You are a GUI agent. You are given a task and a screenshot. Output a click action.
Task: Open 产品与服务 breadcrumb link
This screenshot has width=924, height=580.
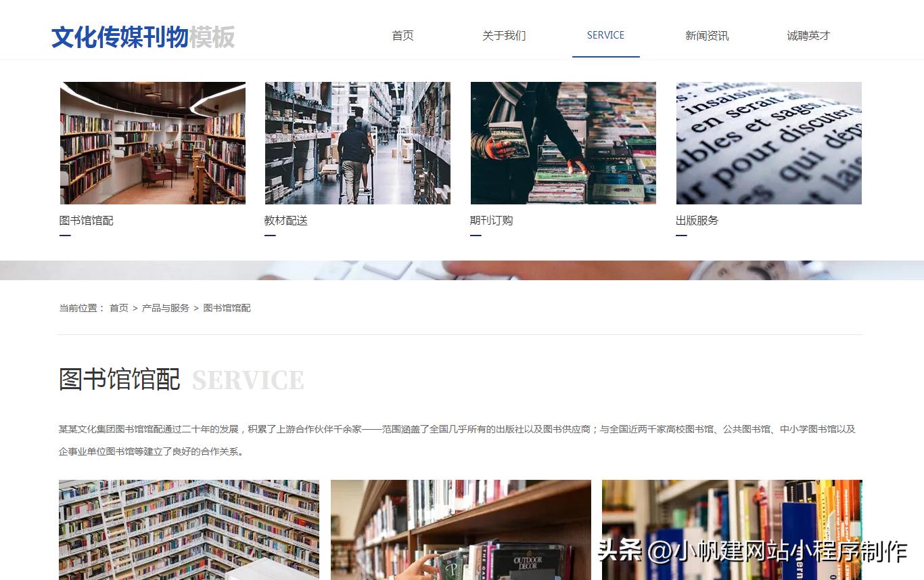point(166,307)
